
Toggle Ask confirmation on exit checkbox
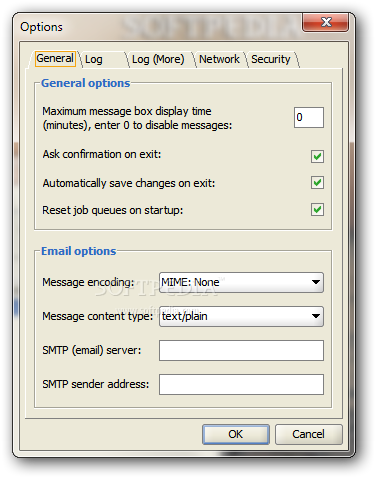317,156
